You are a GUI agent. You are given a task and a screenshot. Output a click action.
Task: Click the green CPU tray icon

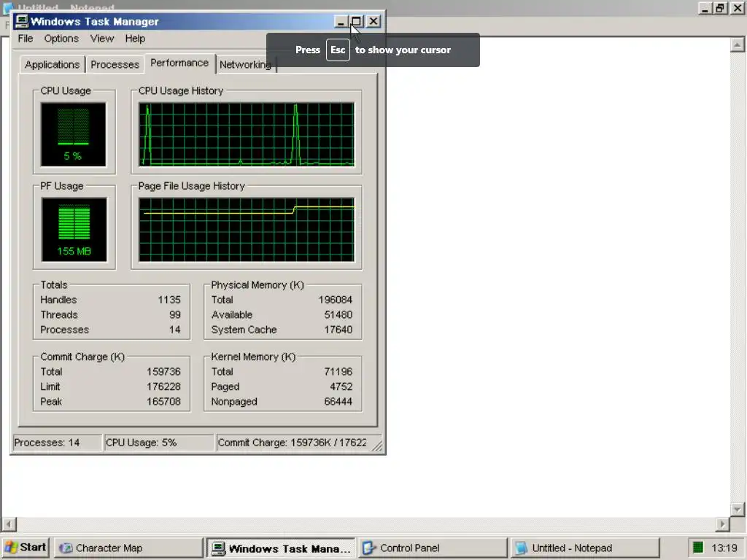(698, 548)
